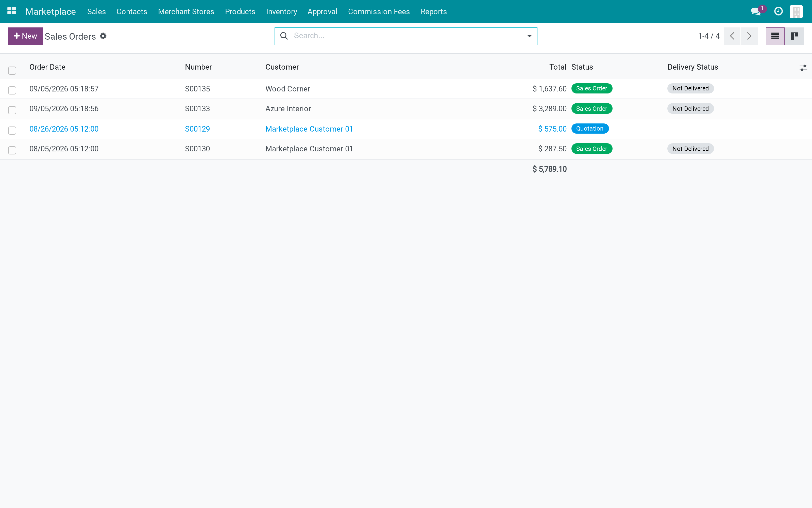
Task: Switch to list view
Action: coord(775,36)
